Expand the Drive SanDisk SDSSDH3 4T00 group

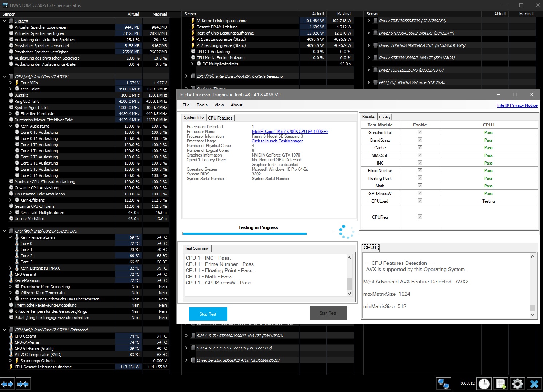186,360
